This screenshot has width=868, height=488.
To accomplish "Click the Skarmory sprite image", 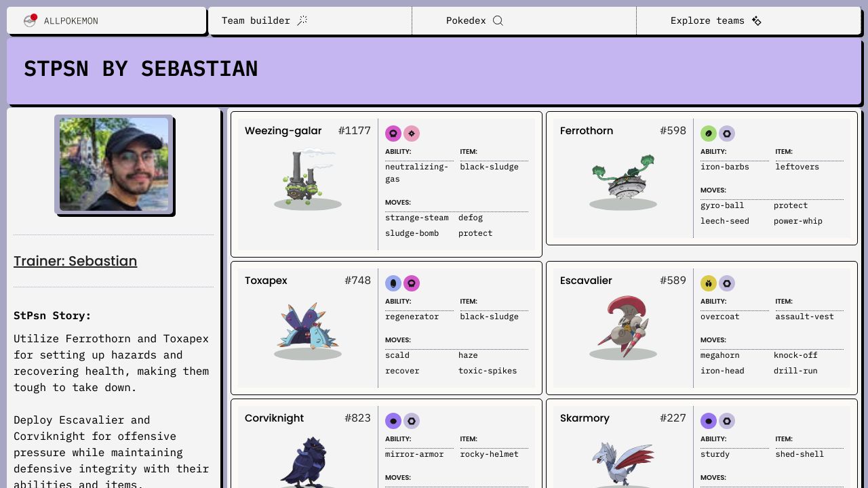I will (x=623, y=462).
